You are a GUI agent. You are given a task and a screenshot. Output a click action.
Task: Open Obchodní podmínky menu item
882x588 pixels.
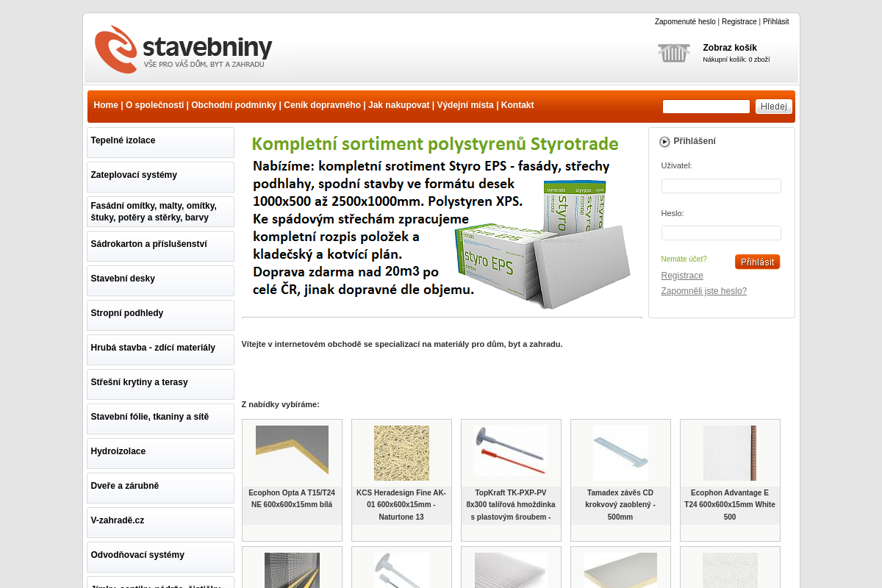tap(234, 105)
